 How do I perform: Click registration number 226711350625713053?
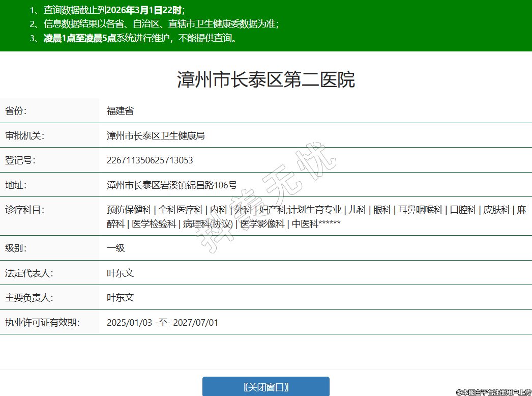pos(150,160)
